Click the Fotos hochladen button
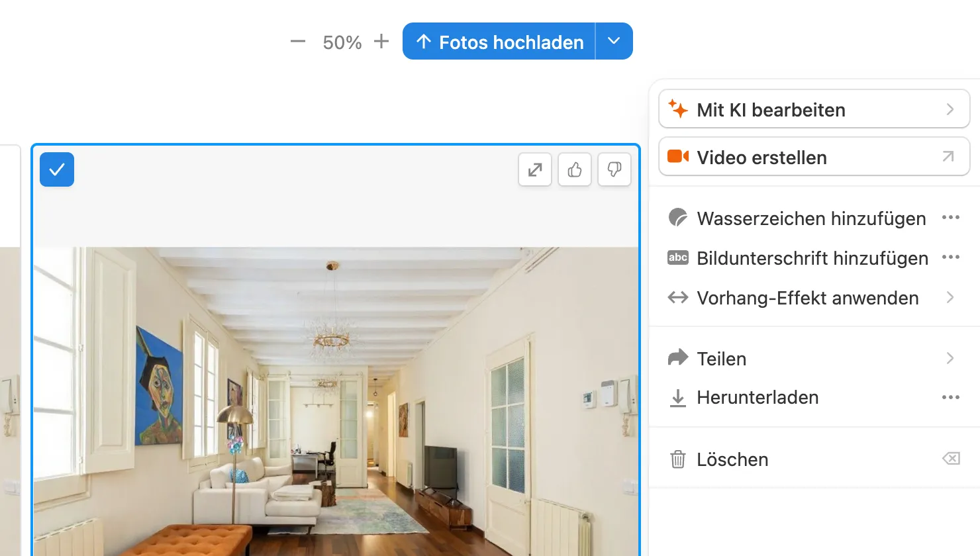 (499, 41)
